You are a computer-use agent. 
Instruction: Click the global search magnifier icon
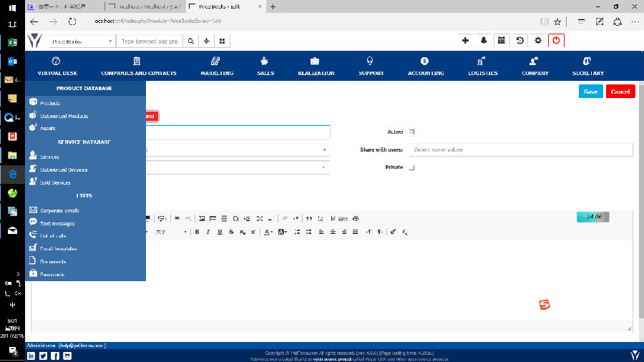pyautogui.click(x=190, y=41)
